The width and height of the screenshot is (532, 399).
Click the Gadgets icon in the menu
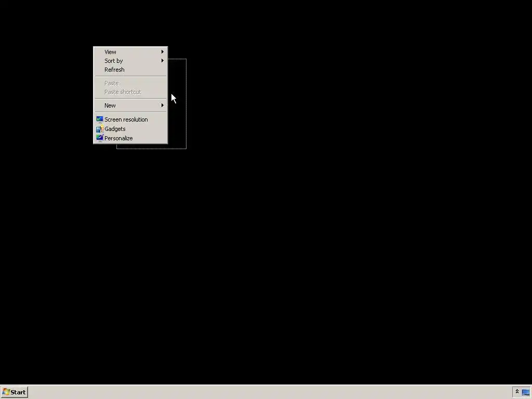pos(99,129)
